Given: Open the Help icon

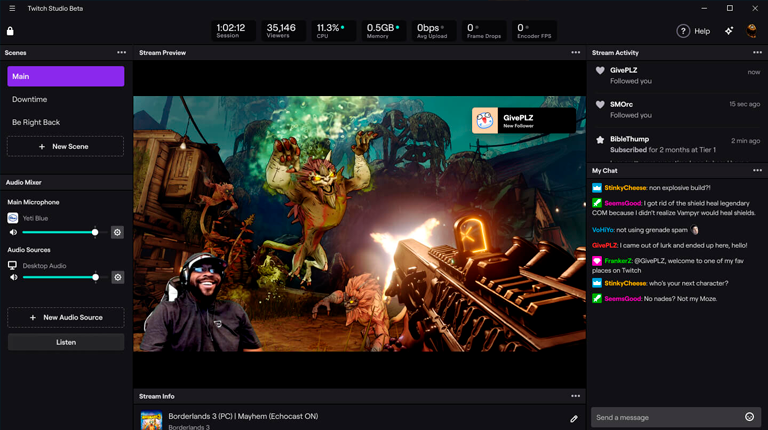Looking at the screenshot, I should [683, 31].
